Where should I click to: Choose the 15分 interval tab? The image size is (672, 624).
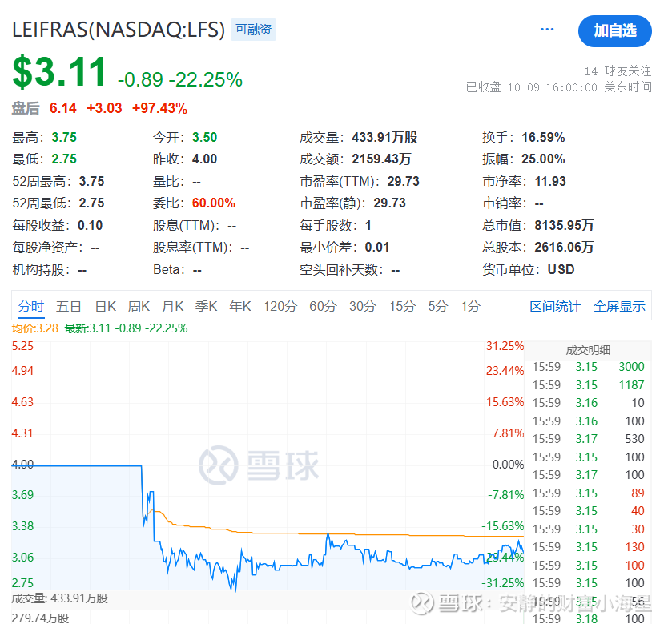(402, 307)
